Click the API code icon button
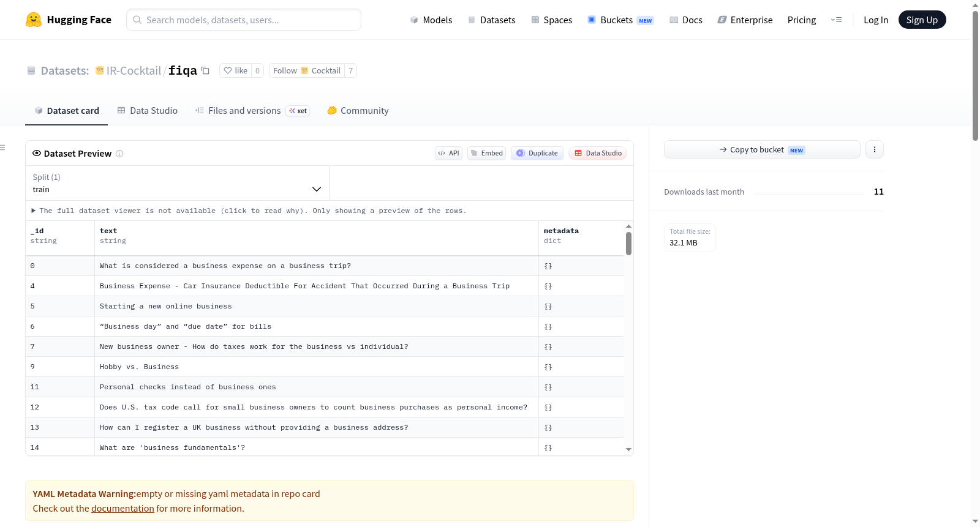 (x=448, y=153)
